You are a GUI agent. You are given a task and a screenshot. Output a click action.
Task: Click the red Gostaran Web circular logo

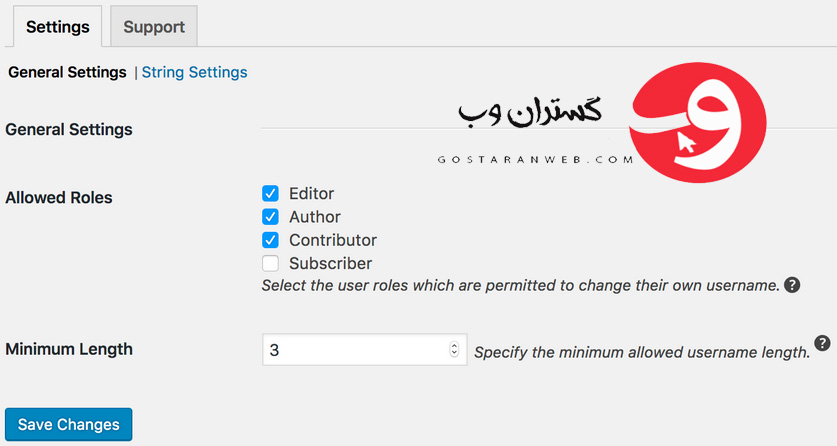pyautogui.click(x=698, y=122)
